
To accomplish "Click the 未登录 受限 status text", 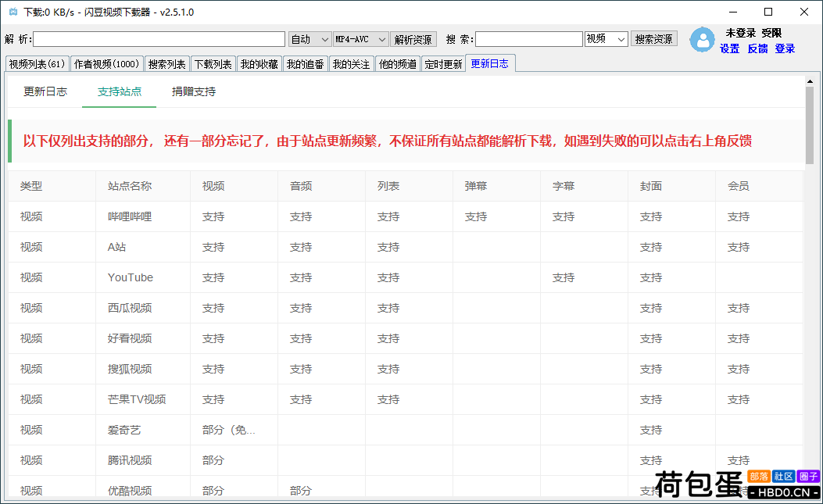I will [753, 33].
